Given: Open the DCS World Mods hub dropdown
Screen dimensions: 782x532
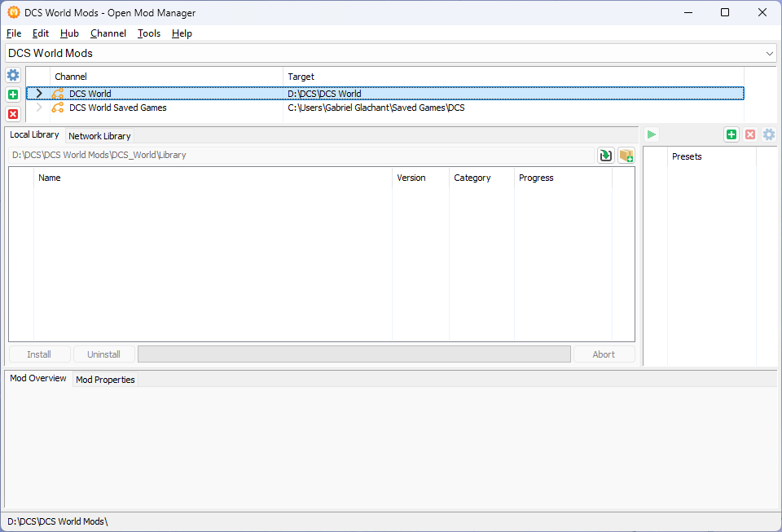Looking at the screenshot, I should [770, 53].
